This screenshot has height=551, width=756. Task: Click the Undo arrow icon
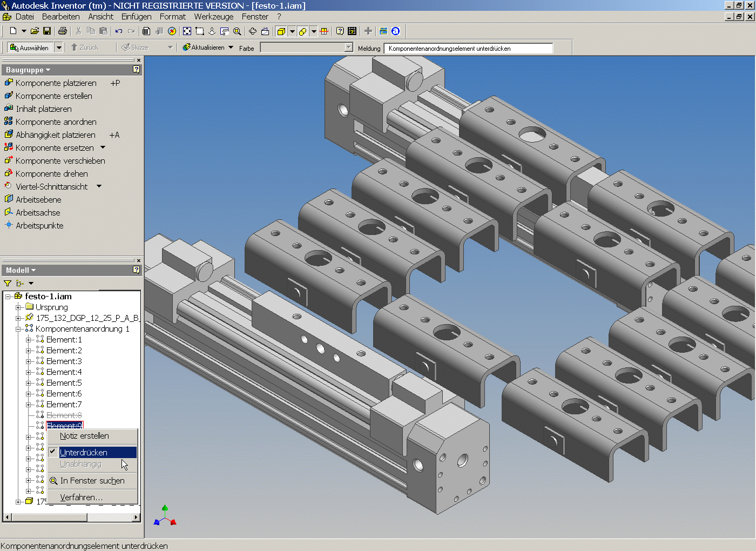[119, 31]
